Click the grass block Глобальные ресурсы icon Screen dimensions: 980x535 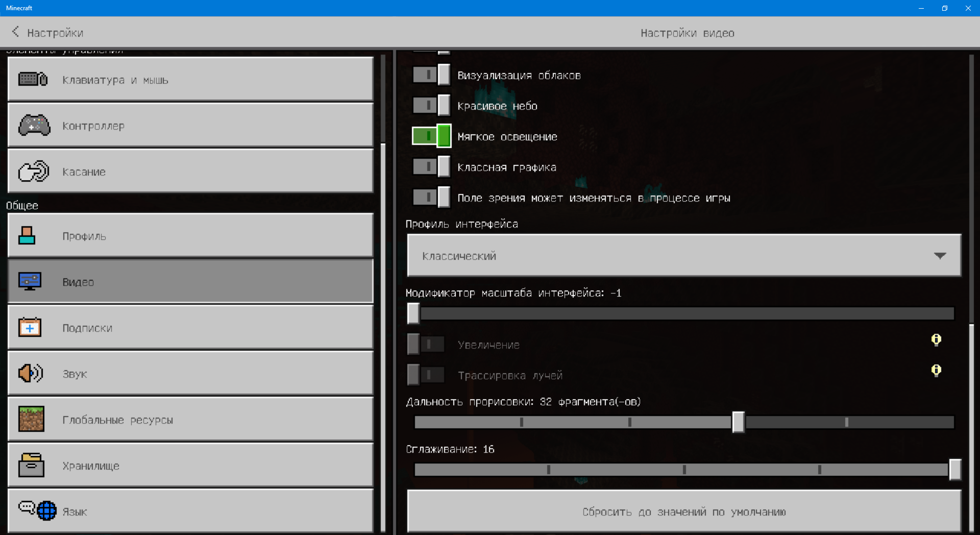31,419
